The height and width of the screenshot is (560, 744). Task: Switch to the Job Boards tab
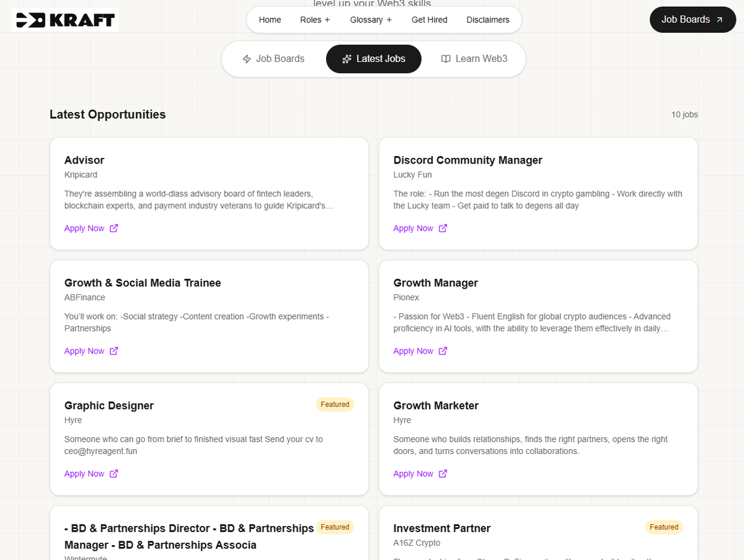(x=273, y=59)
